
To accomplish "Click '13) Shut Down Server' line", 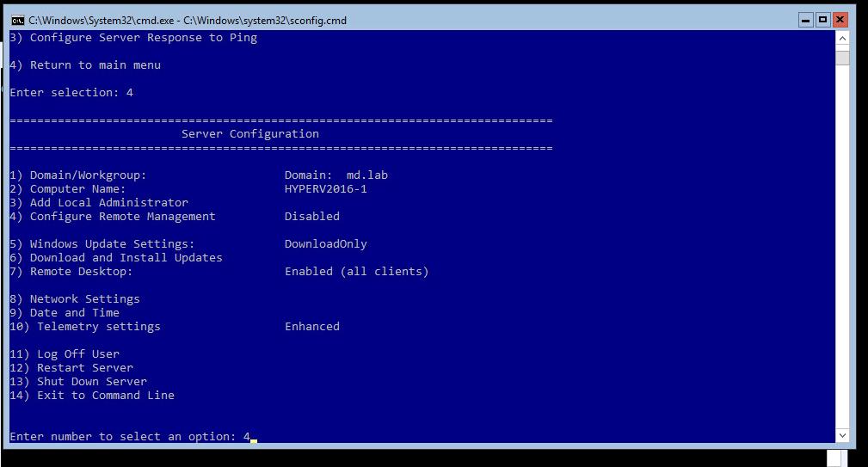I will click(78, 382).
